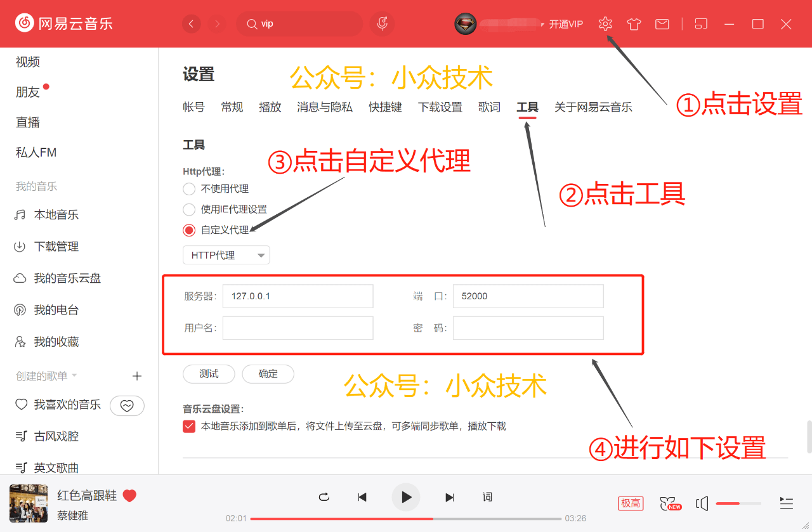Play the current song
The image size is (812, 532).
[x=406, y=497]
